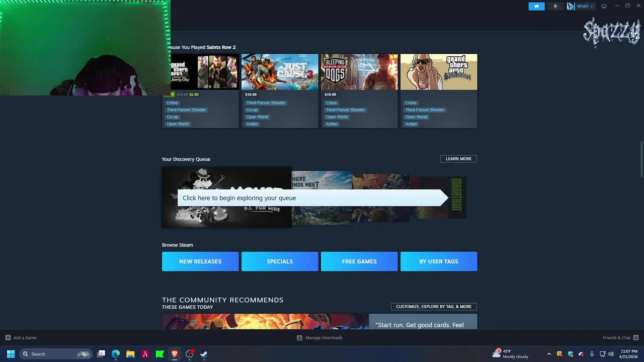This screenshot has width=644, height=362.
Task: Open Friends & Chat
Action: coord(616,338)
